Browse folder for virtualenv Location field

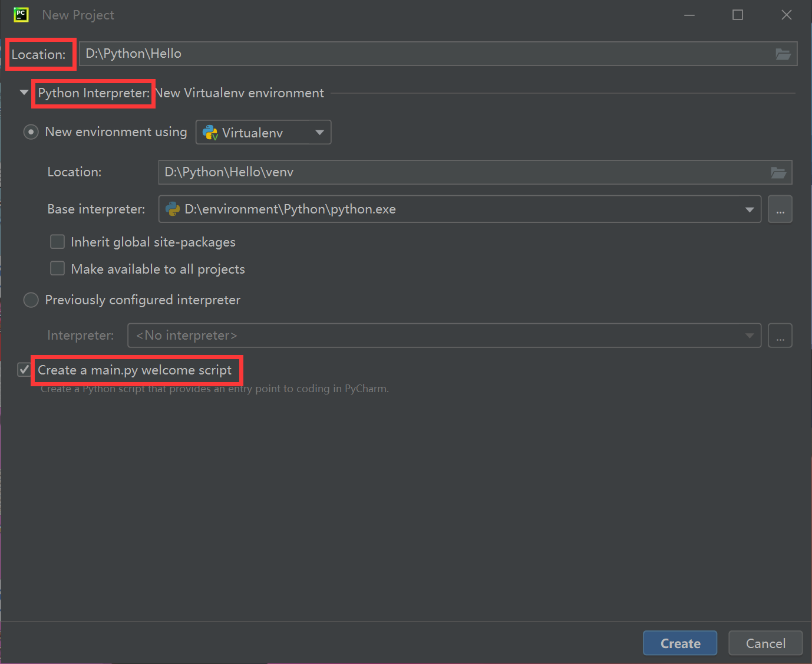(x=778, y=173)
